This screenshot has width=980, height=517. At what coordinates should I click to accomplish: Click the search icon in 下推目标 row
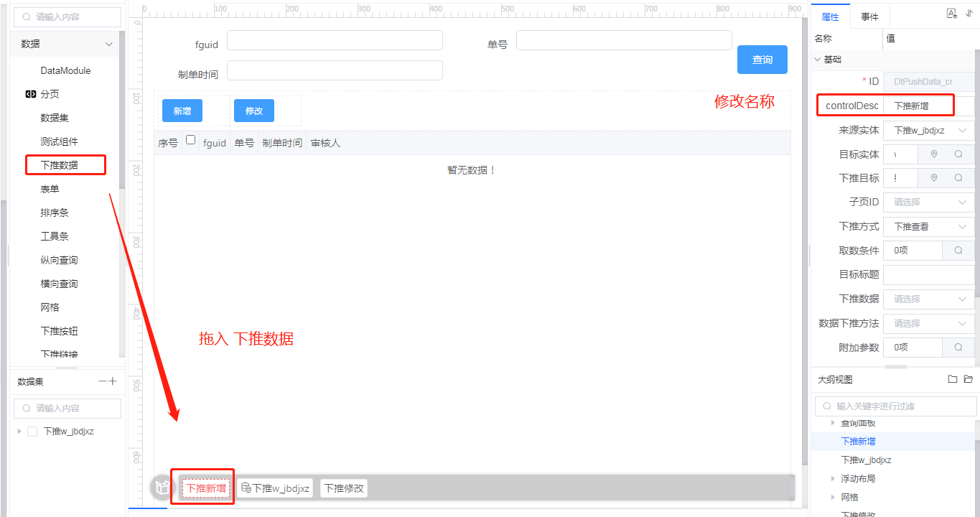point(958,178)
